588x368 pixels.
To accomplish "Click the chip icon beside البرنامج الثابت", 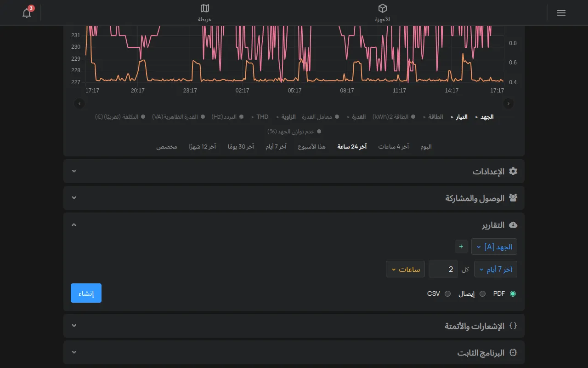I will point(513,352).
